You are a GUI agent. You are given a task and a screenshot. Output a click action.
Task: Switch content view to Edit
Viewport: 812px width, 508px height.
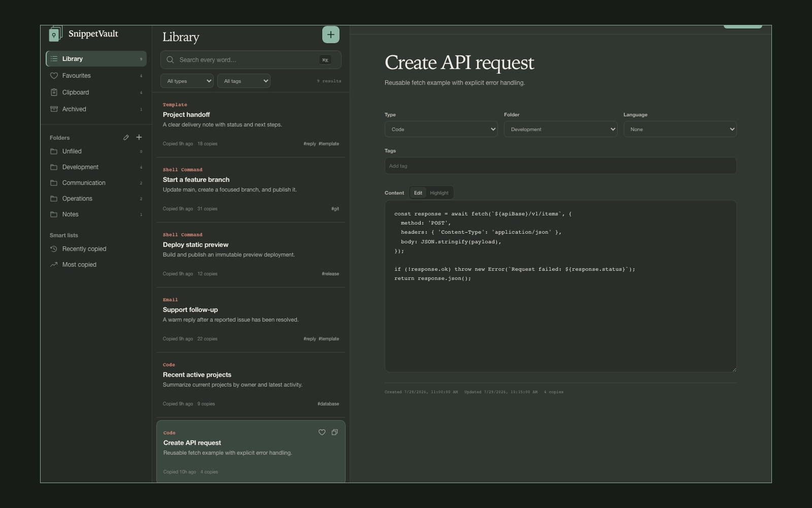coord(418,193)
